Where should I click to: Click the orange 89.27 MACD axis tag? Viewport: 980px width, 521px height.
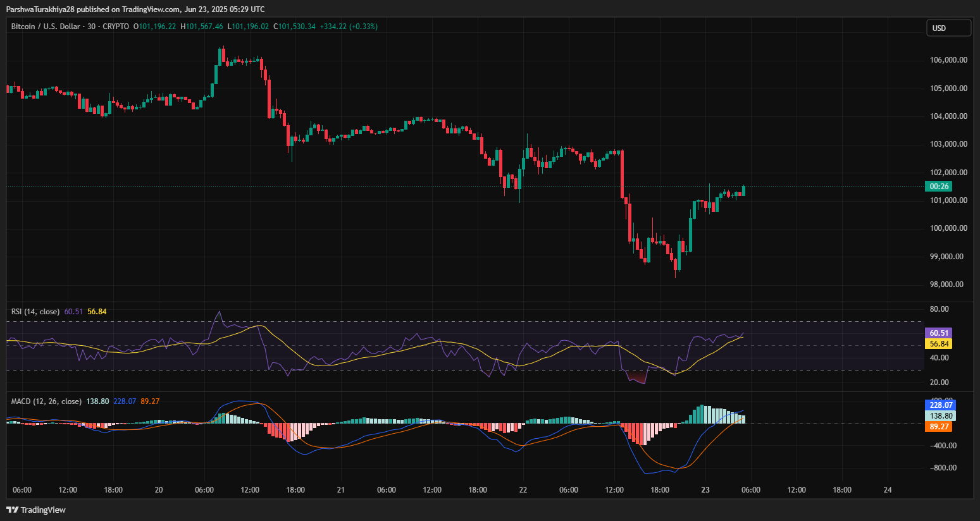click(x=939, y=427)
